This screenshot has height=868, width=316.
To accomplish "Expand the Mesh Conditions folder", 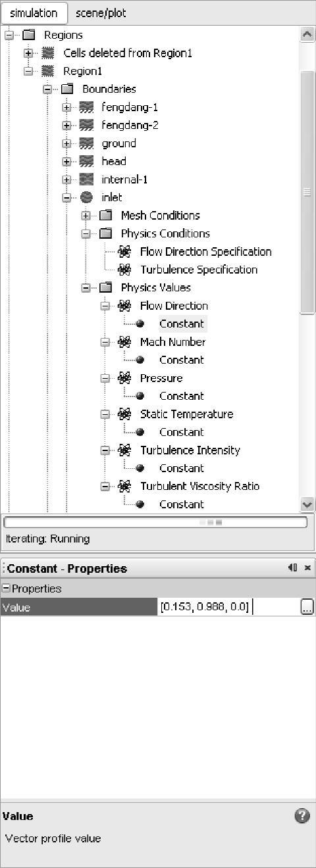I will coord(86,216).
